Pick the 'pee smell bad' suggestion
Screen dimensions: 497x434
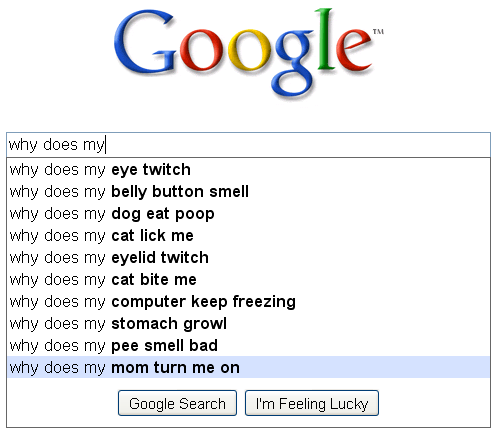pos(248,346)
